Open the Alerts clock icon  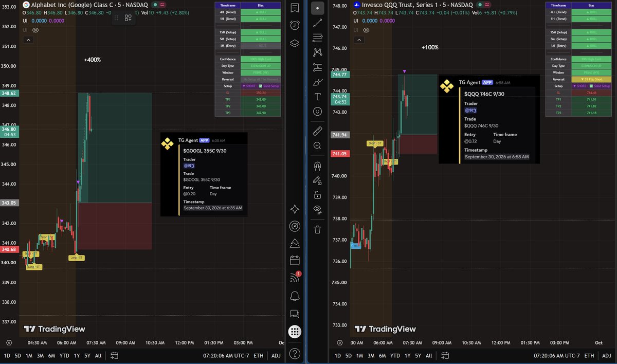pyautogui.click(x=295, y=25)
